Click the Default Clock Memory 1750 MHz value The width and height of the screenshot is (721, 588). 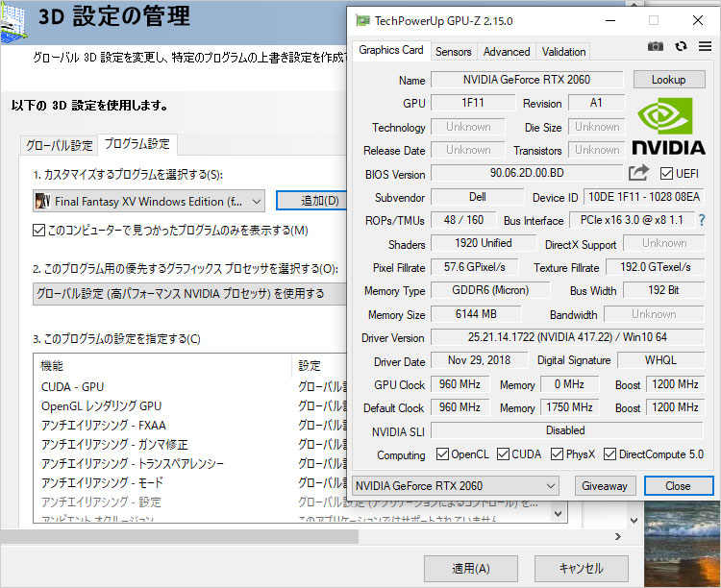(569, 406)
